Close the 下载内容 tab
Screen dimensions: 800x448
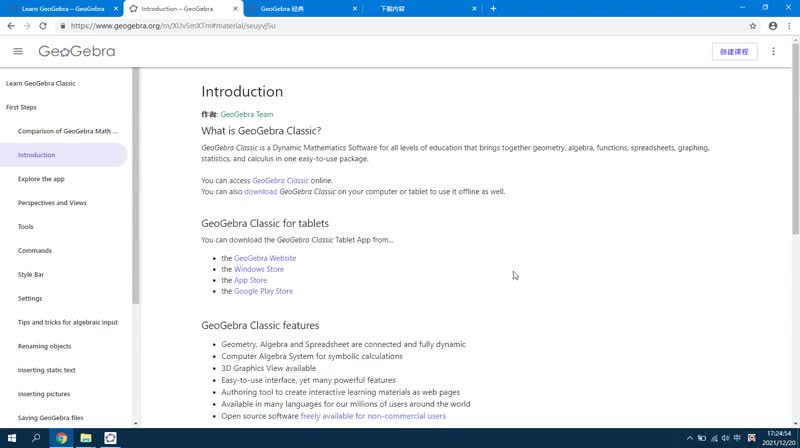(x=474, y=9)
